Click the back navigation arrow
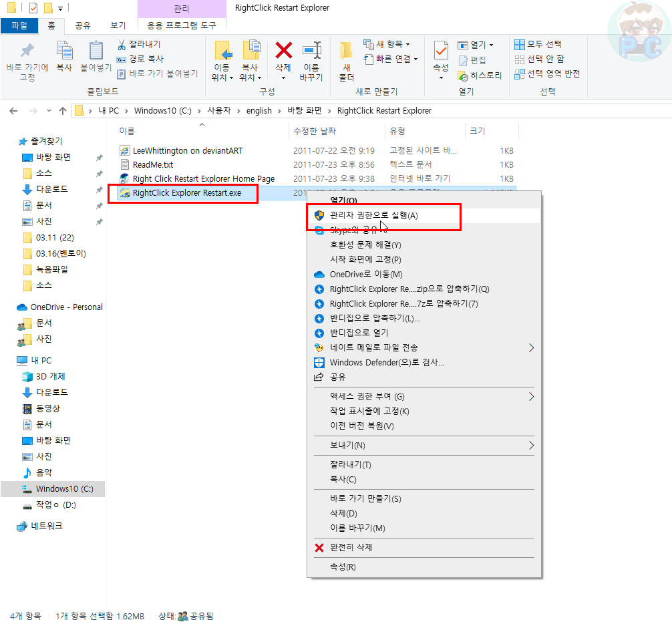The height and width of the screenshot is (624, 672). tap(13, 111)
